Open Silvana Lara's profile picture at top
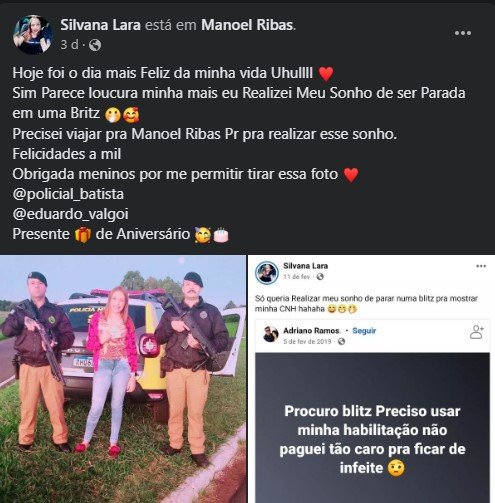The width and height of the screenshot is (495, 503). tap(32, 35)
